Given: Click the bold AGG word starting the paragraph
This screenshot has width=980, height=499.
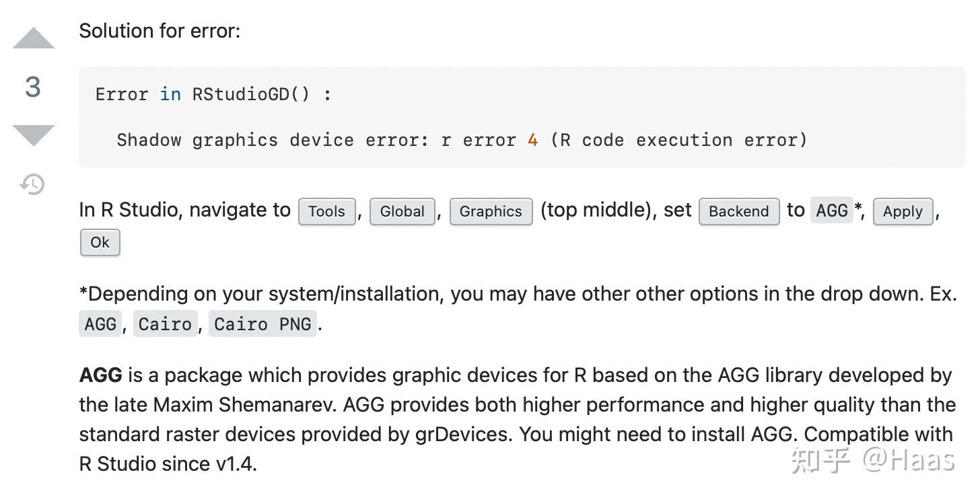Looking at the screenshot, I should coord(100,375).
